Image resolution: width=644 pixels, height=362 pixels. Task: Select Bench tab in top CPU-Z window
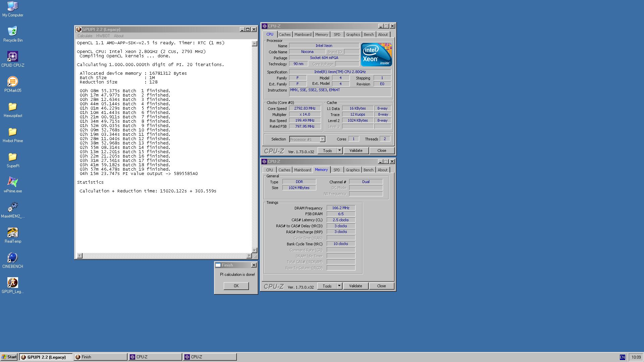(x=369, y=35)
